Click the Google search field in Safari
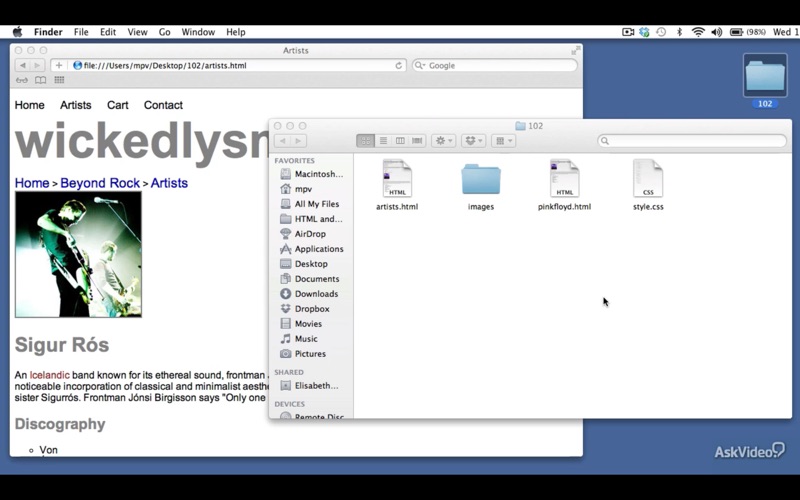This screenshot has height=500, width=800. point(494,65)
